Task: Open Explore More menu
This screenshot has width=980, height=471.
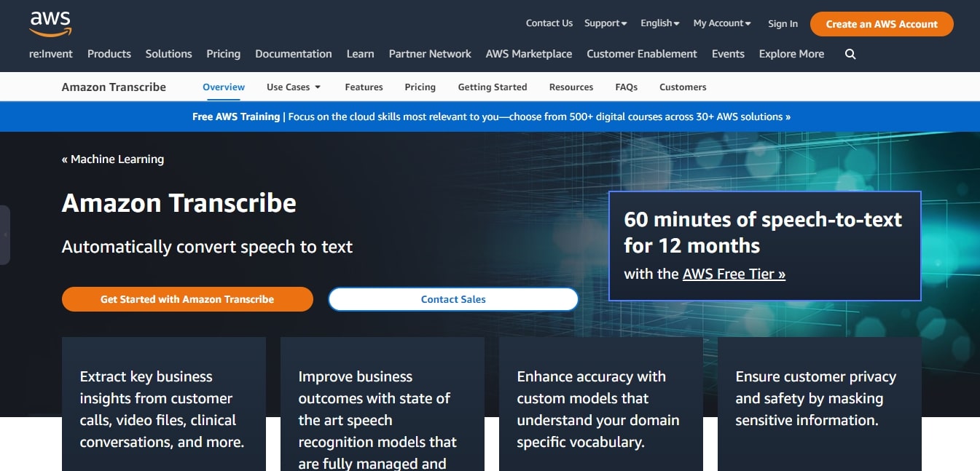Action: pyautogui.click(x=791, y=54)
